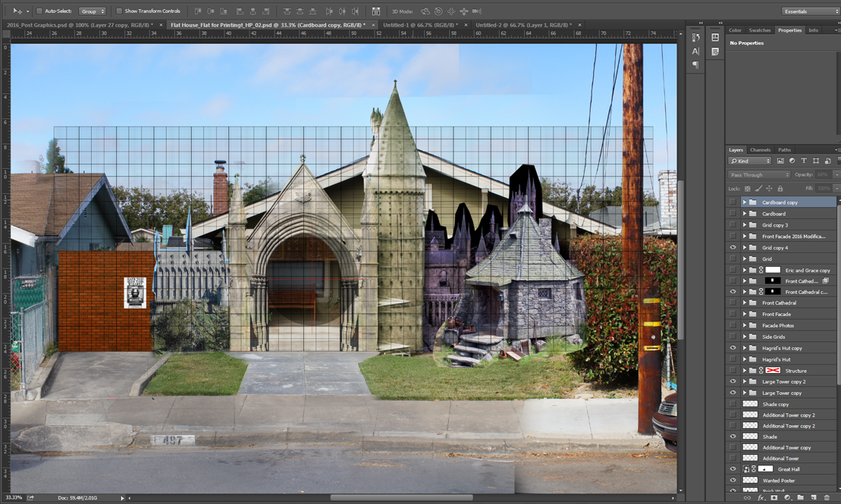
Task: Hide the Great Hall layer
Action: click(x=733, y=468)
